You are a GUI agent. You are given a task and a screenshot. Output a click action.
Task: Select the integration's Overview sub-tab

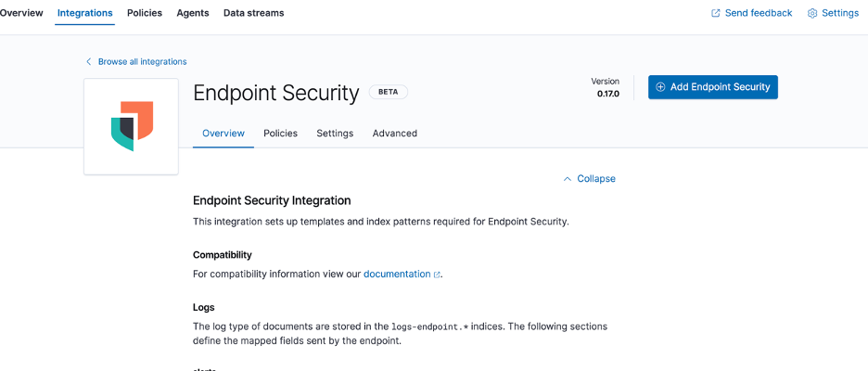tap(223, 133)
